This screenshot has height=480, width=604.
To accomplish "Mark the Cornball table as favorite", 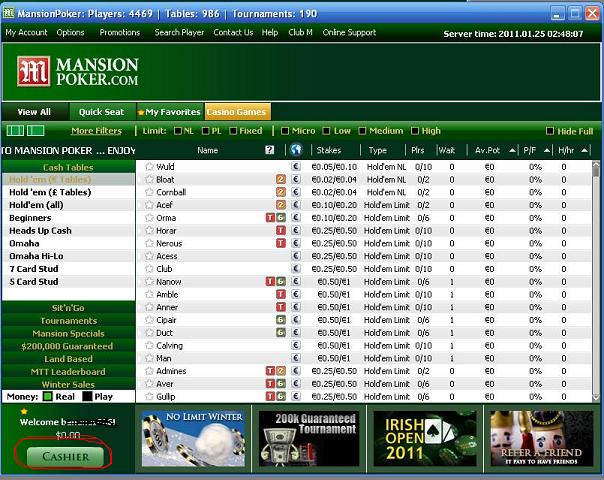I will pyautogui.click(x=149, y=192).
